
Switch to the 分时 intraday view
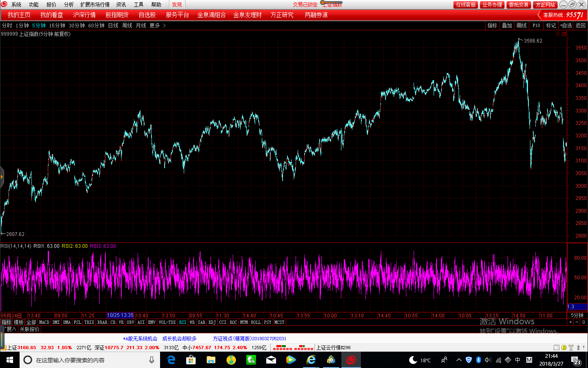coord(7,25)
